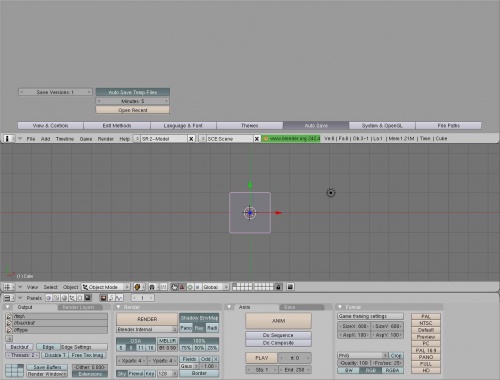The image size is (500, 380).
Task: Click the current frame number field
Action: [143, 298]
